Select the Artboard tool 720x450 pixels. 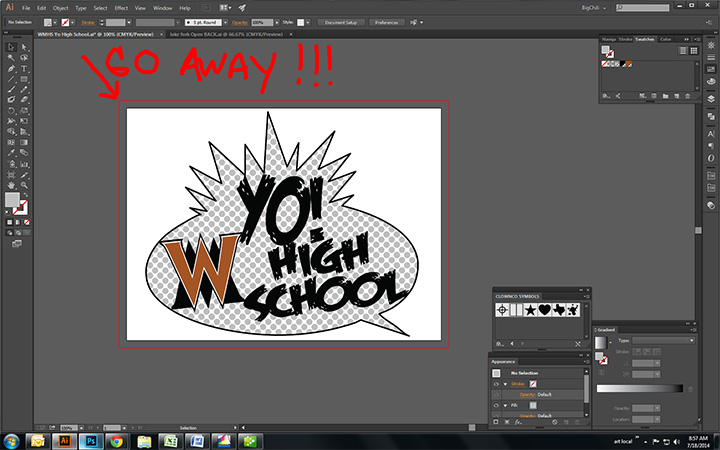tap(11, 175)
